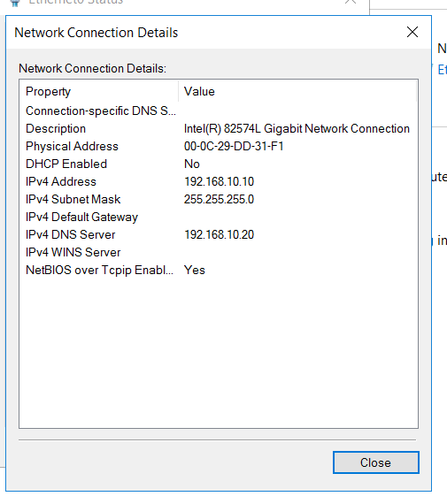447x504 pixels.
Task: Select the Description row
Action: 219,128
